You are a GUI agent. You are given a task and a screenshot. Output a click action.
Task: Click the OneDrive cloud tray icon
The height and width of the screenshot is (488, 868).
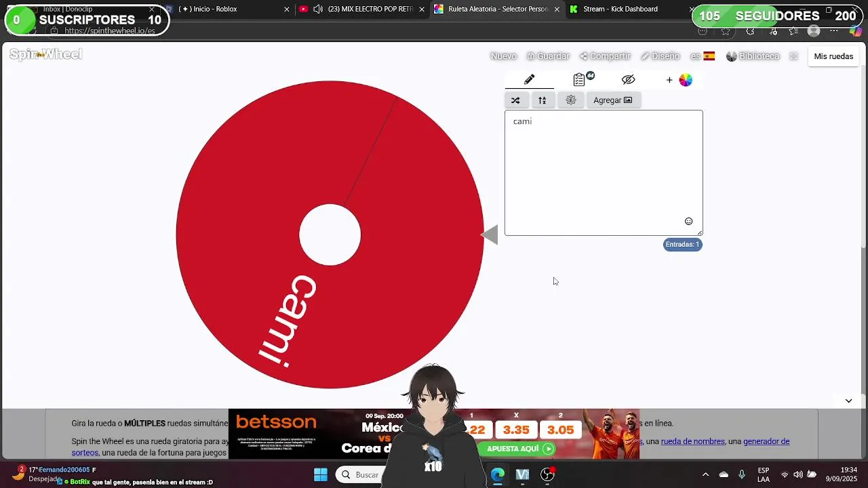[724, 474]
